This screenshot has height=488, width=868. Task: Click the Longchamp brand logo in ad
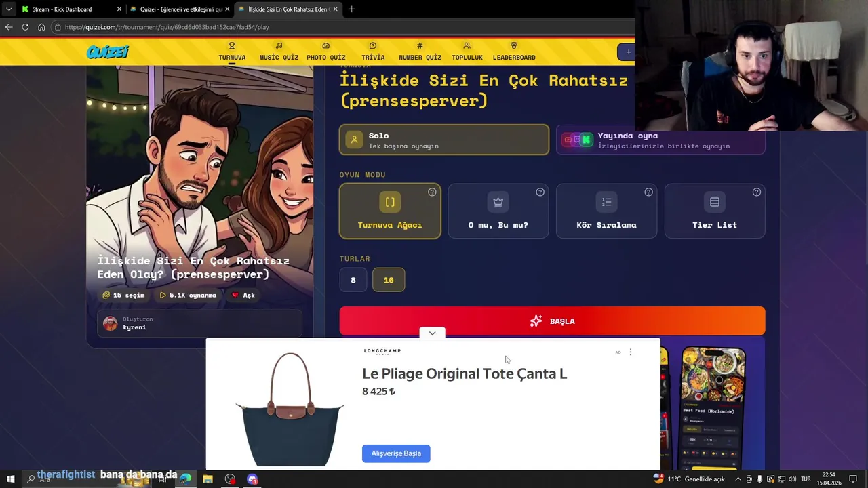tap(382, 351)
